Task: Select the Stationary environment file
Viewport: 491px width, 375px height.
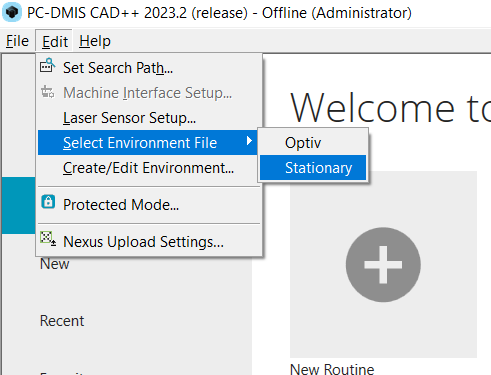Action: [x=313, y=168]
